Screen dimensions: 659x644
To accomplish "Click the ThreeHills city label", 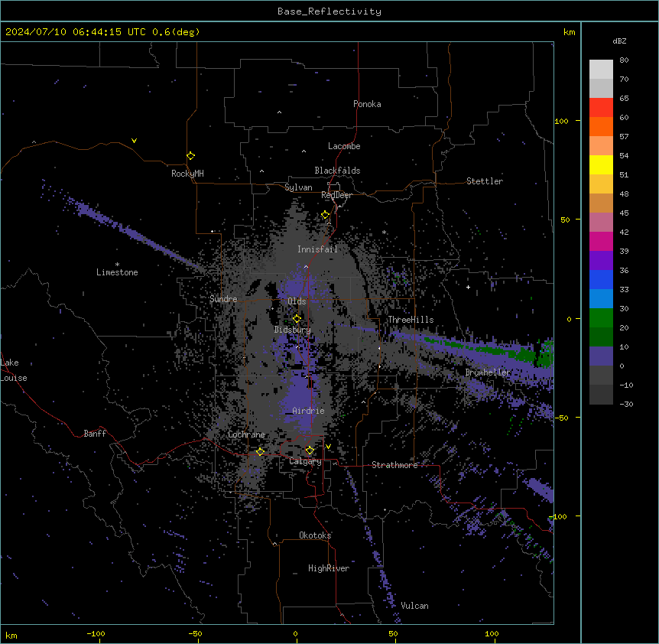I will (411, 320).
